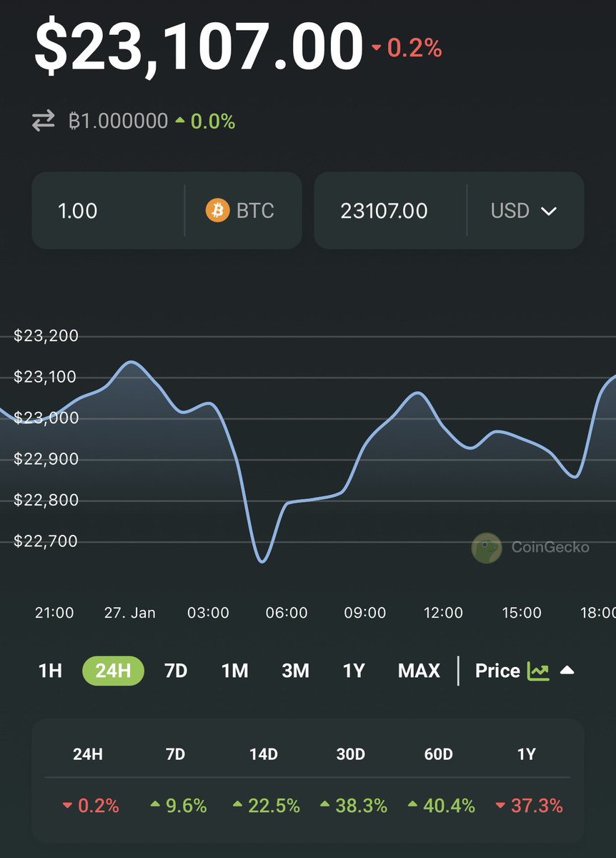Tap the $23,100 axis label
Screen dimensions: 616x858
[46, 377]
